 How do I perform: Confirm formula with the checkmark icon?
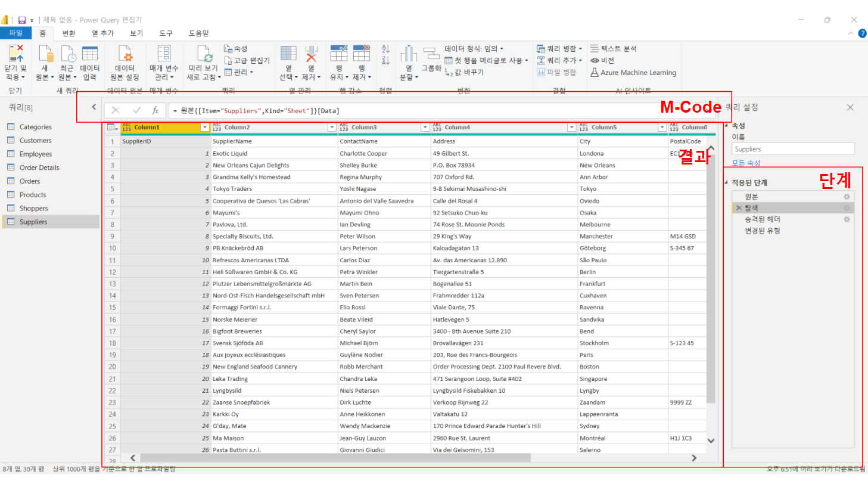pos(136,110)
